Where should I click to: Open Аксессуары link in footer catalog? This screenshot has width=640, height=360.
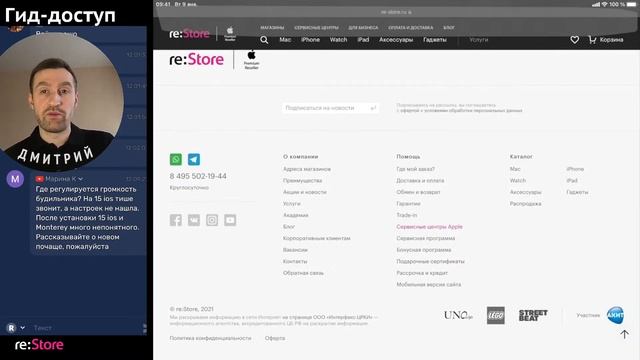coord(525,192)
